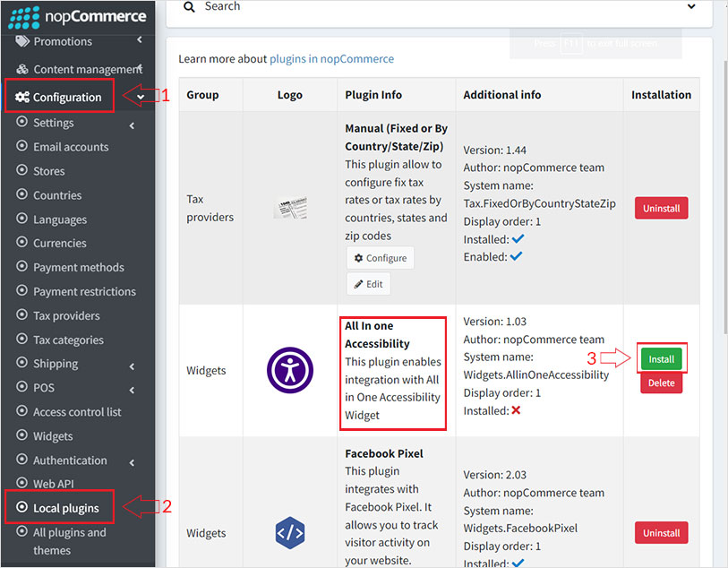Screen dimensions: 728x568
Task: Edit the Manual tax plugin
Action: coord(369,284)
